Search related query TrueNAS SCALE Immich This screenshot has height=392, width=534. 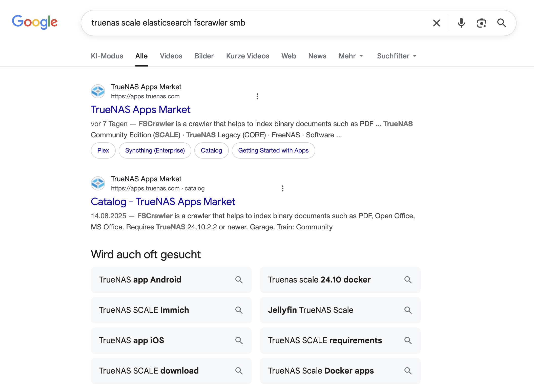point(171,310)
